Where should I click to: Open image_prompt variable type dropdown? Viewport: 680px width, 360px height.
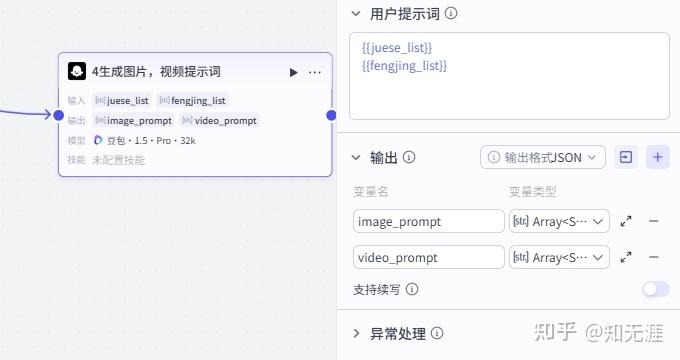559,221
